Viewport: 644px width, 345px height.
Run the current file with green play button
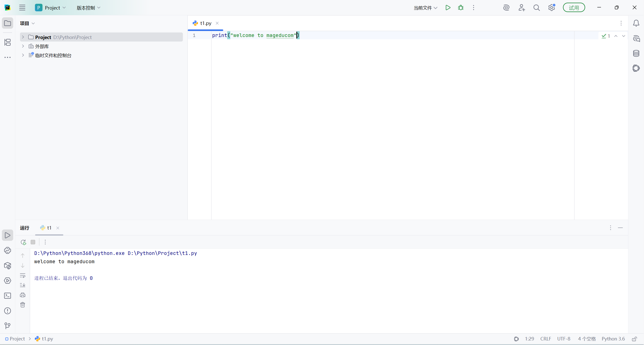click(448, 8)
